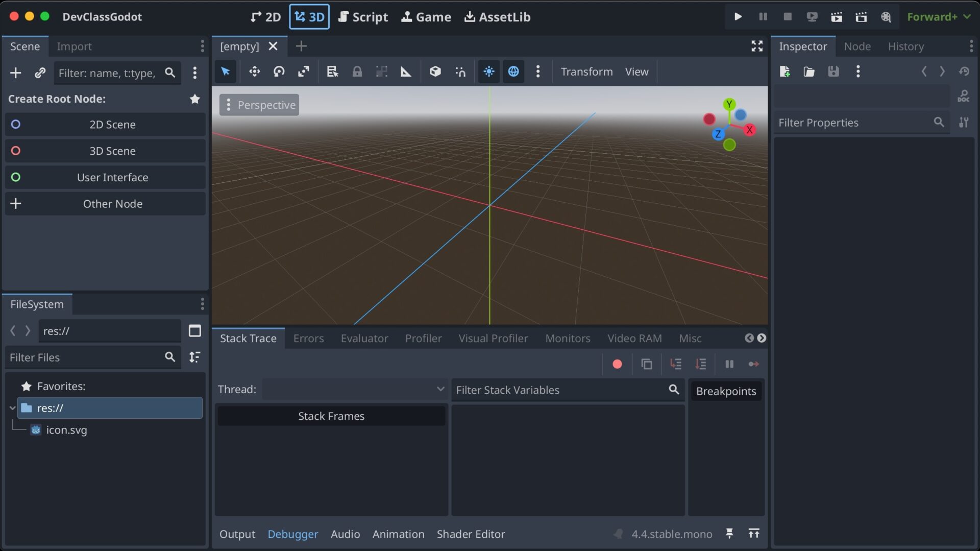Select the Move tool in the viewport toolbar
980x551 pixels.
(x=254, y=71)
